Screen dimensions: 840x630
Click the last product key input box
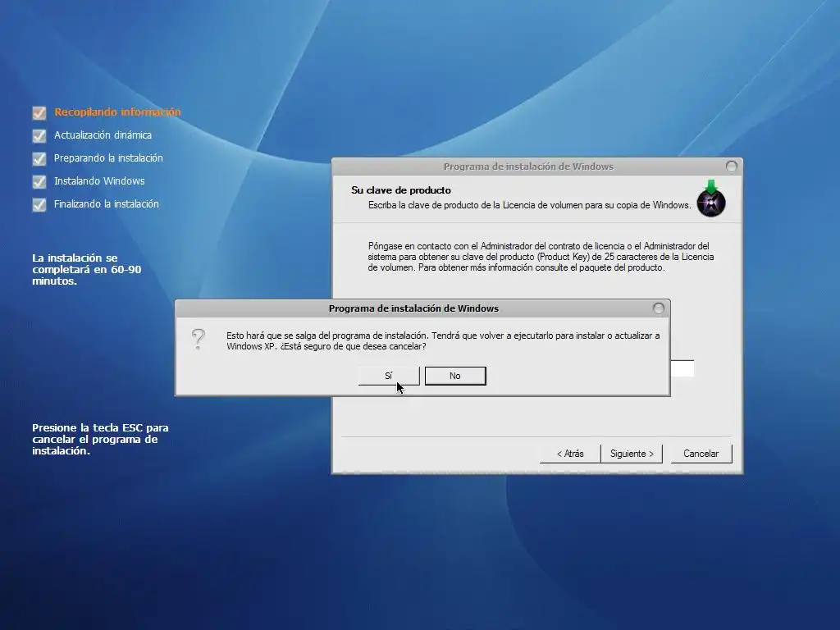(x=682, y=368)
